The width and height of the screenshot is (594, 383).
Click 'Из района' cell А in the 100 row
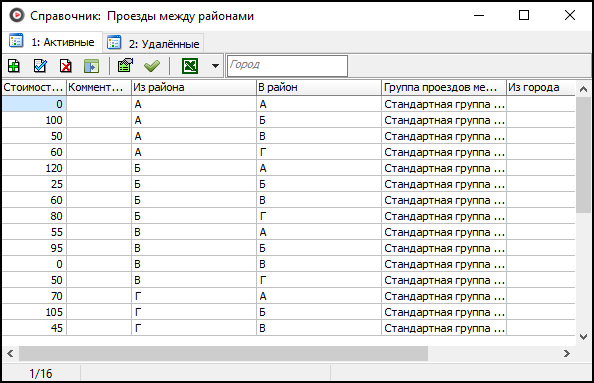[194, 120]
